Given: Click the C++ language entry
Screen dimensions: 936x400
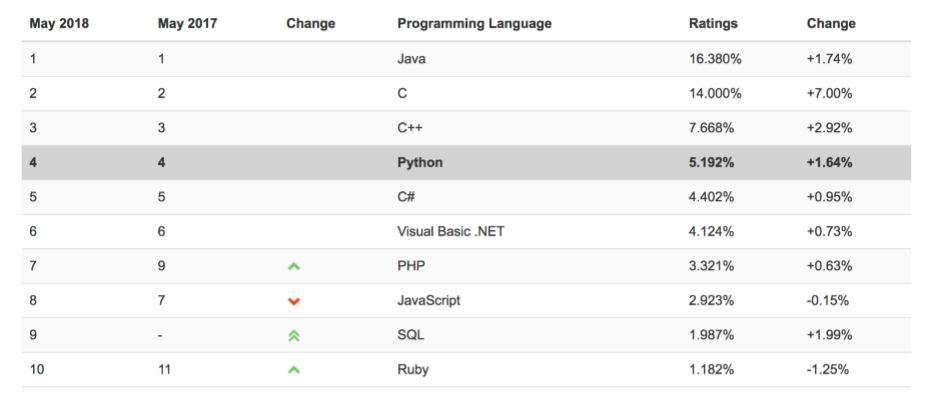Looking at the screenshot, I should [410, 128].
